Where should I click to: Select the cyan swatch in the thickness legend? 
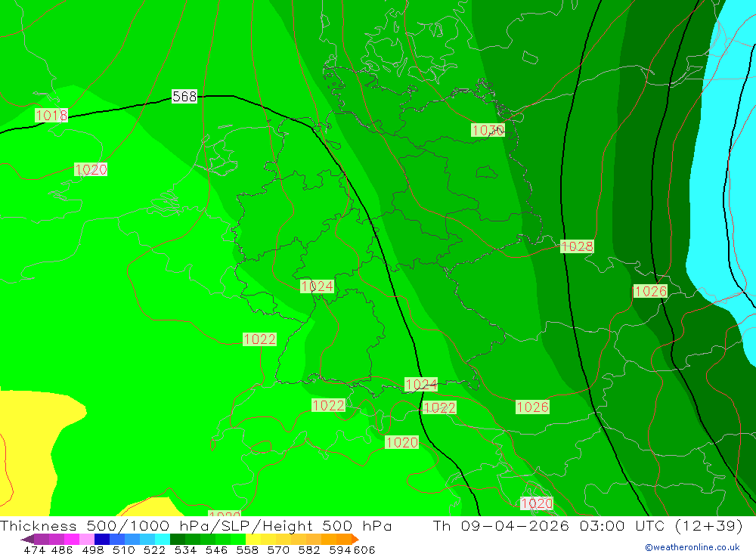163,539
